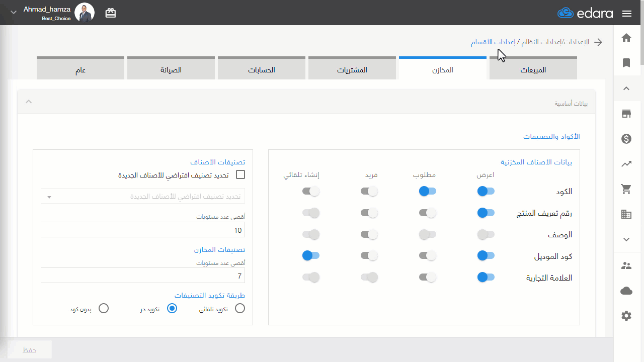Toggle فريد switch for الكود

(369, 191)
